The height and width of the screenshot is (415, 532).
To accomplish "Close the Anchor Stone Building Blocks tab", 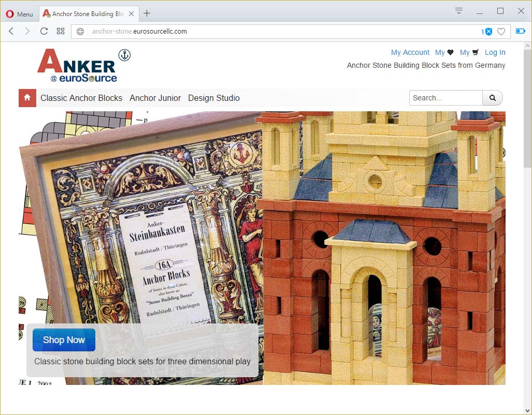I will (131, 13).
